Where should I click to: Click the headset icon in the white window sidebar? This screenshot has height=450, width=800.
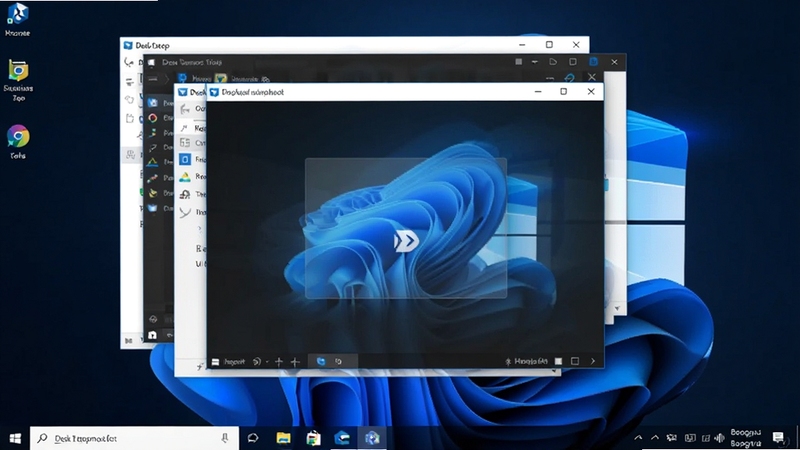(185, 194)
